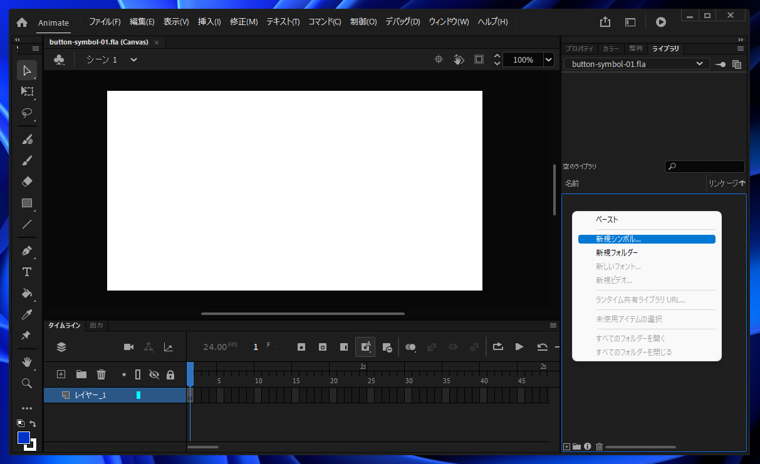
Task: Select the Zoom magnifier tool
Action: (x=27, y=384)
